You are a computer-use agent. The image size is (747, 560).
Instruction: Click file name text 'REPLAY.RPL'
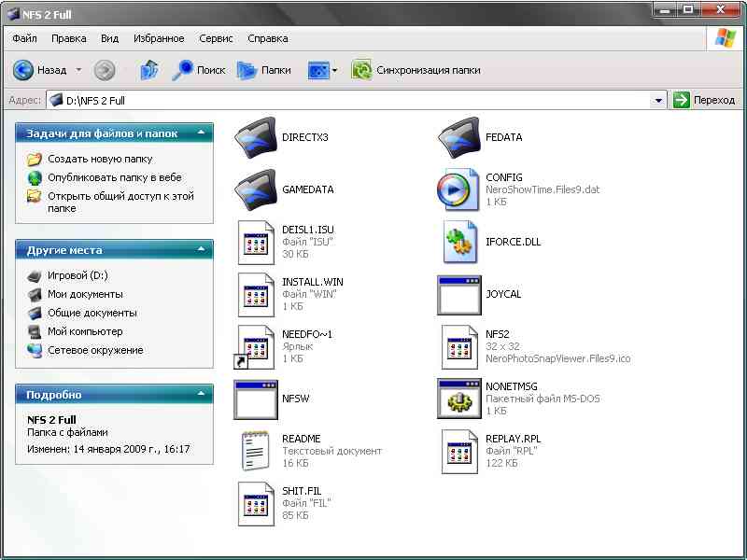coord(513,439)
